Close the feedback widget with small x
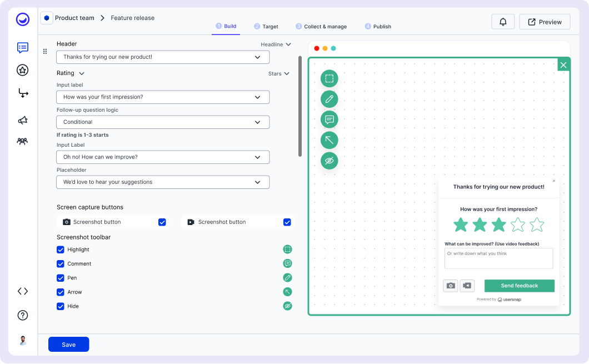Viewport: 589px width, 364px height. (553, 181)
